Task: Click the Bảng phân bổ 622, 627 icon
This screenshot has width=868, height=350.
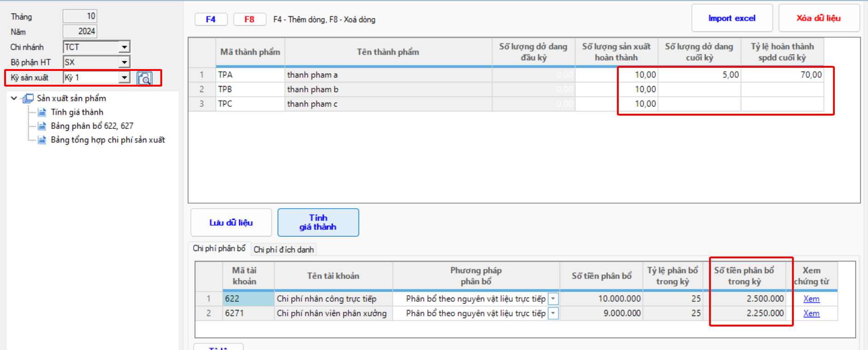Action: coord(42,126)
